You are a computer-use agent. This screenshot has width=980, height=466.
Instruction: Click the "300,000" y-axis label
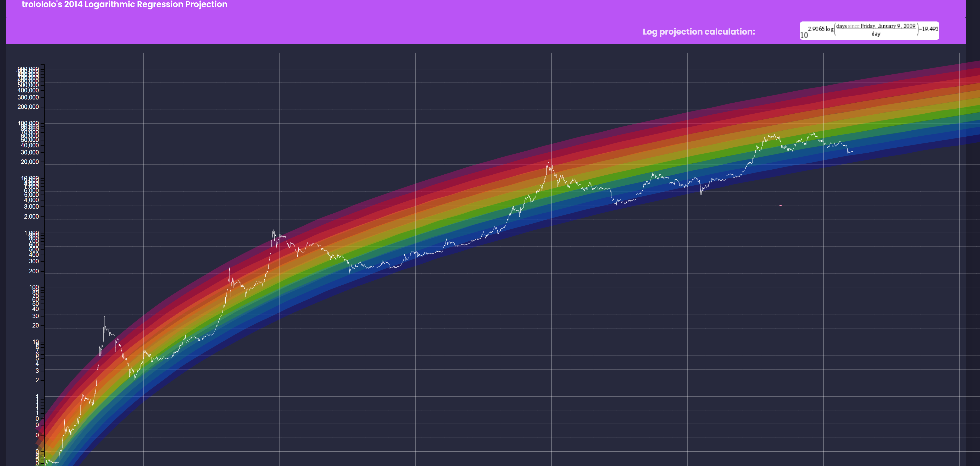click(28, 97)
